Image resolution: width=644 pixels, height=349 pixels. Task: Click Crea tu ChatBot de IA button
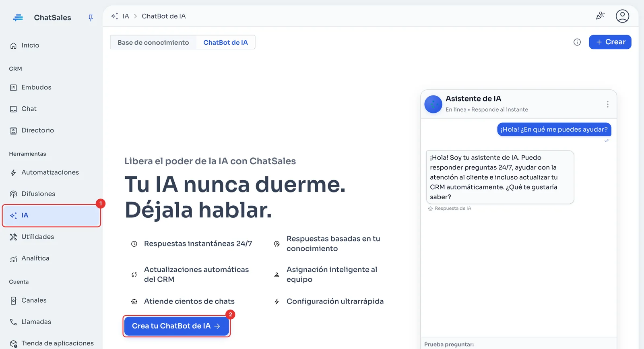pos(177,326)
